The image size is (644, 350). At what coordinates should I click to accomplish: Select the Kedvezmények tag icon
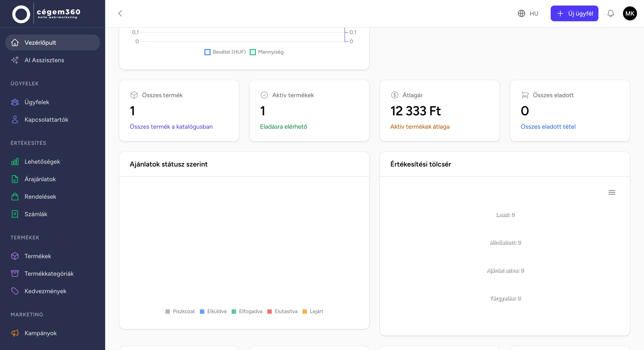pos(15,291)
